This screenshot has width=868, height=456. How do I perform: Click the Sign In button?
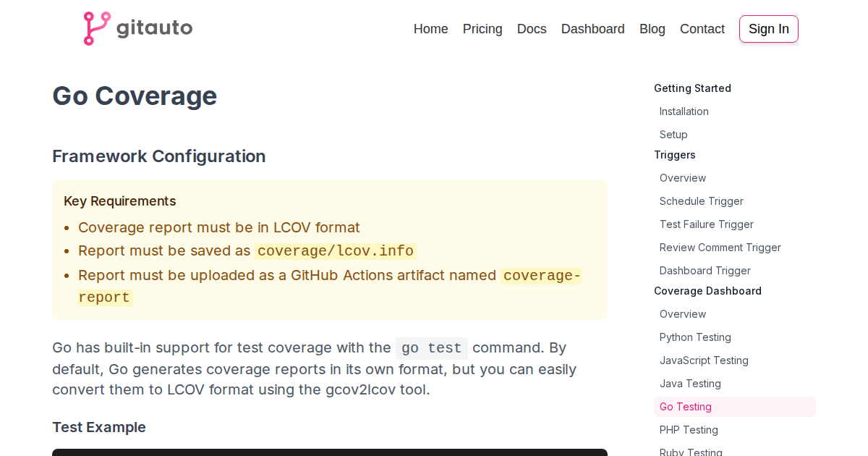coord(769,29)
